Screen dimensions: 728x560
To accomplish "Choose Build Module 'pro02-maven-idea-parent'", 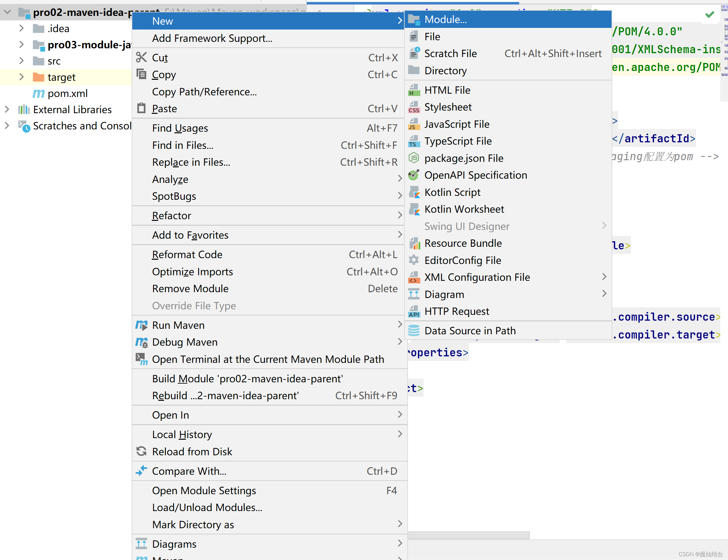I will (x=270, y=379).
